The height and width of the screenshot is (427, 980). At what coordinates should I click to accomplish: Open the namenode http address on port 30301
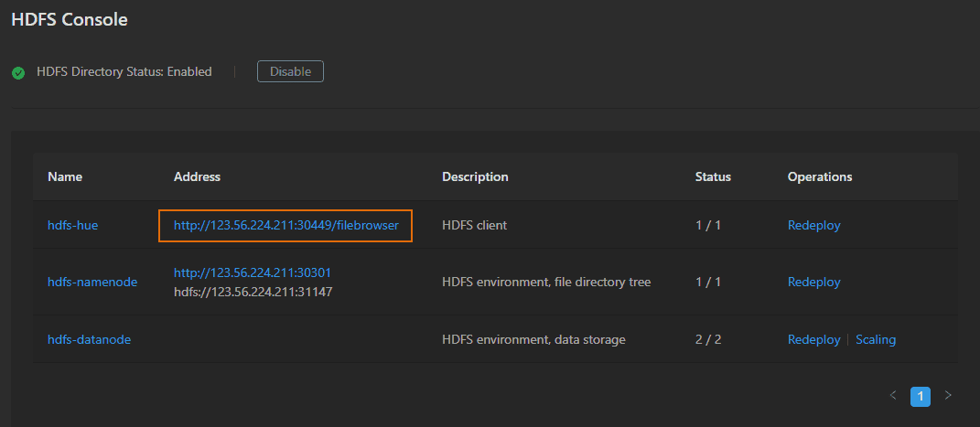(x=258, y=273)
